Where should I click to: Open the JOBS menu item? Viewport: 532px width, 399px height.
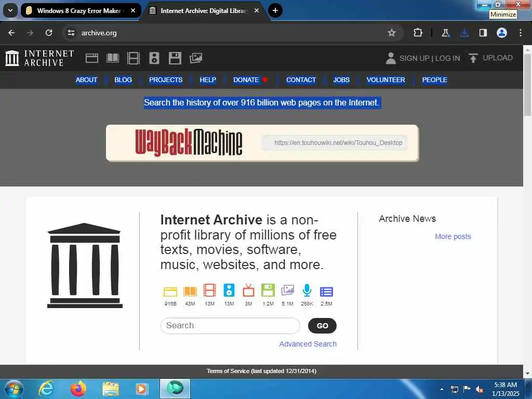341,79
